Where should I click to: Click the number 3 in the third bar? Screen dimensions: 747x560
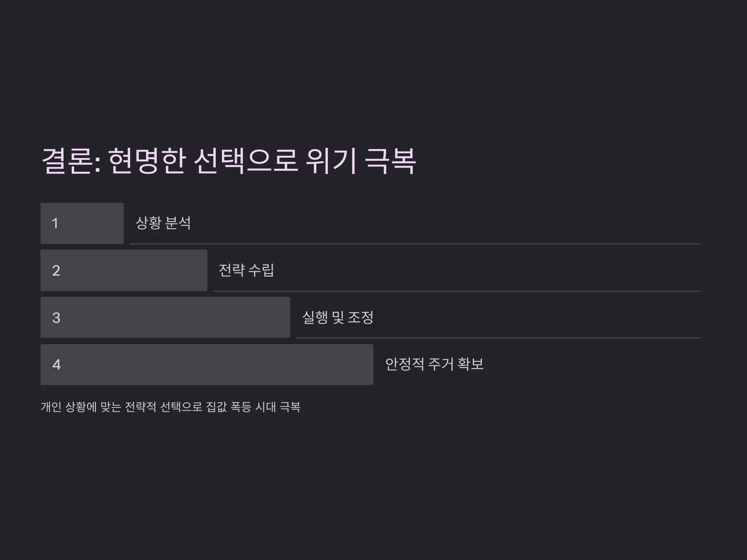(x=56, y=318)
